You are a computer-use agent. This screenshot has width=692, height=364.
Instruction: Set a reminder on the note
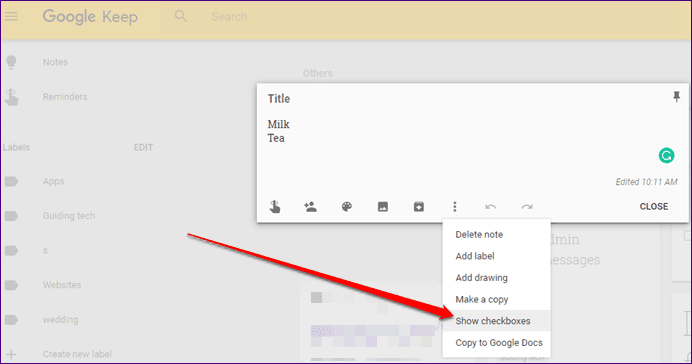point(275,206)
